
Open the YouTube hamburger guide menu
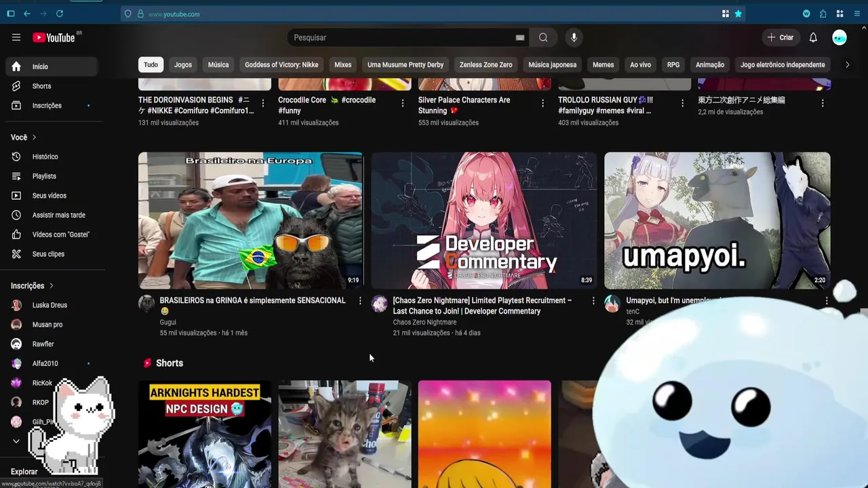click(16, 37)
